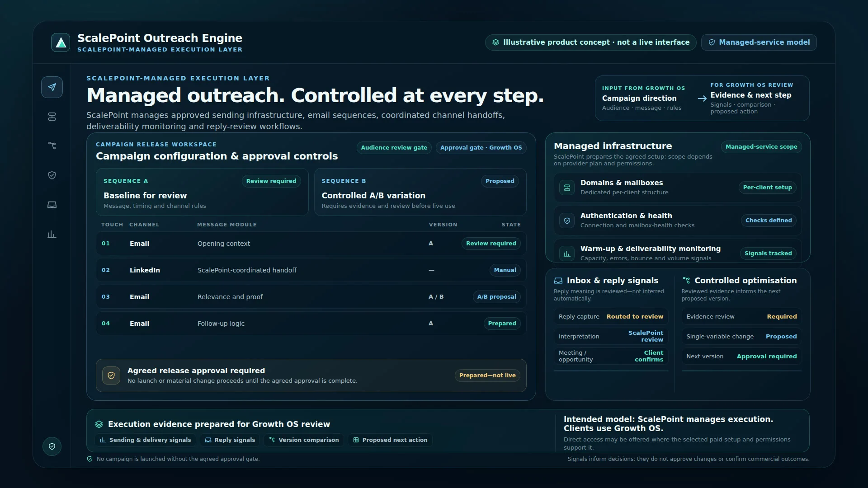Image resolution: width=868 pixels, height=488 pixels.
Task: Open the Interpretation ScalePoint review row
Action: pos(611,337)
